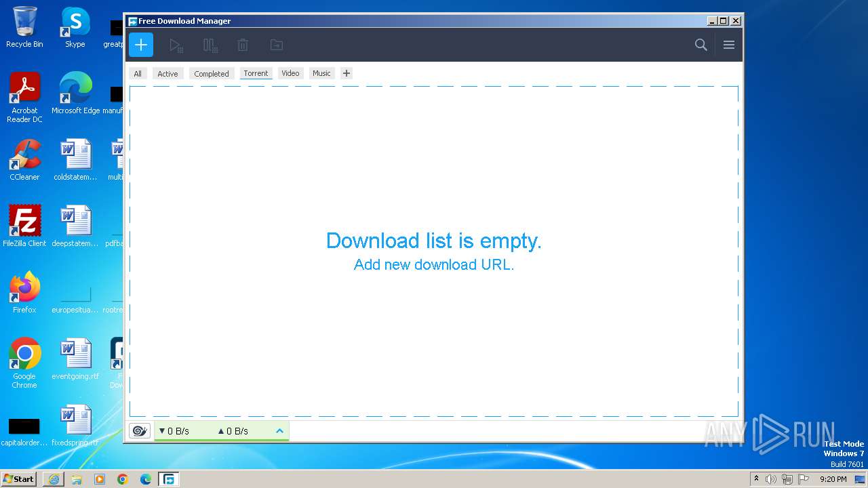Click the start downloads play icon
Viewport: 868px width, 488px height.
click(x=176, y=45)
